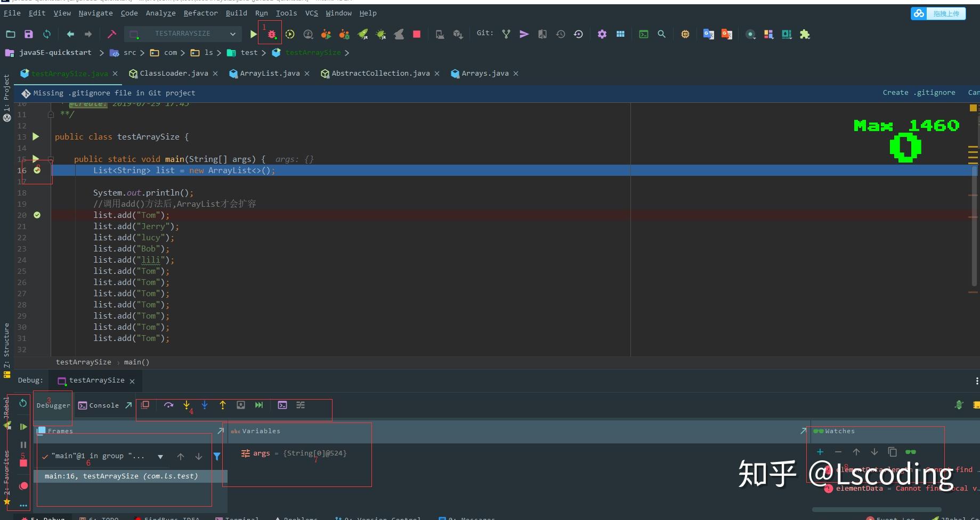The width and height of the screenshot is (980, 520).
Task: Switch to the ClassLoader.java tab
Action: click(173, 73)
